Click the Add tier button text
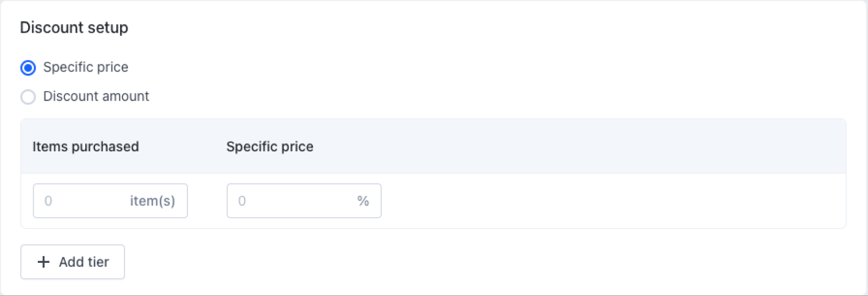 pos(84,262)
